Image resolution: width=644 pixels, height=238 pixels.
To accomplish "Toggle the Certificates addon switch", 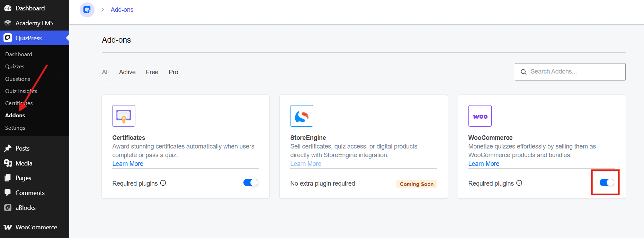I will [251, 182].
